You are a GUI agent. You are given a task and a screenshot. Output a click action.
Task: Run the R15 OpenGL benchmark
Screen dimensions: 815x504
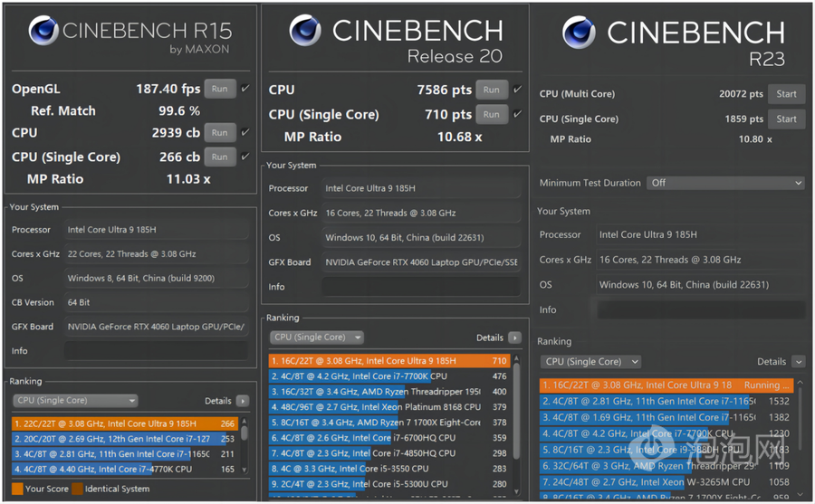pyautogui.click(x=219, y=89)
